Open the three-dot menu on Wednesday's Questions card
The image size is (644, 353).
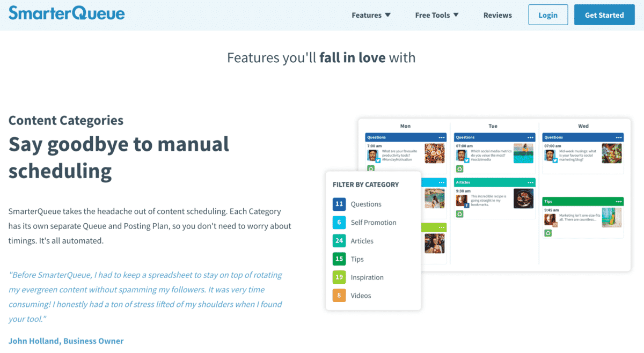[x=619, y=137]
